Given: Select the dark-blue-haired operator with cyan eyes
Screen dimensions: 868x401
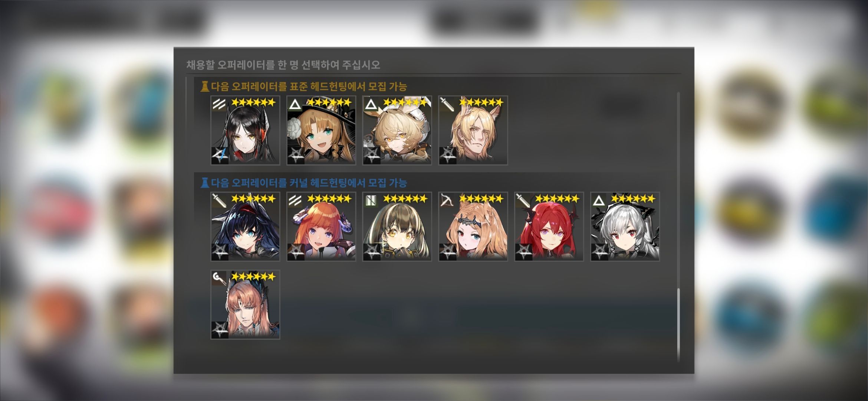Looking at the screenshot, I should (245, 226).
